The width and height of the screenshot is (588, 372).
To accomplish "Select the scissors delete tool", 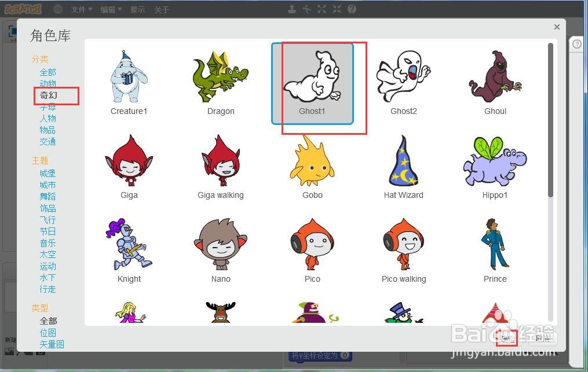I will coord(307,9).
